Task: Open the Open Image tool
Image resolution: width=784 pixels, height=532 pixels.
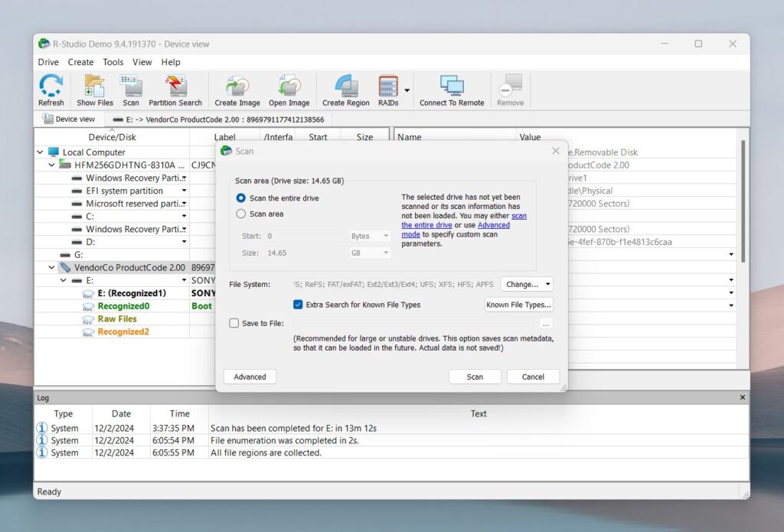Action: (x=289, y=89)
